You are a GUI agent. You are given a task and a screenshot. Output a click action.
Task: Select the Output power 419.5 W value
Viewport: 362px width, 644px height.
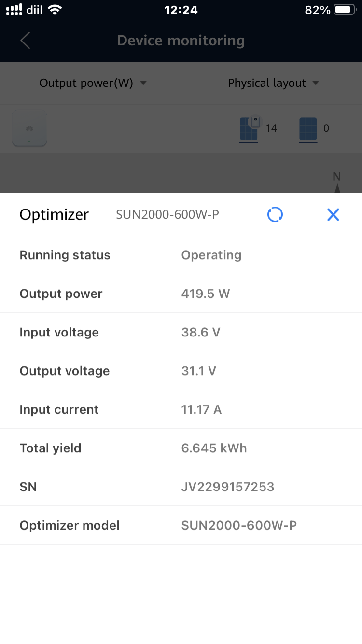(x=205, y=294)
